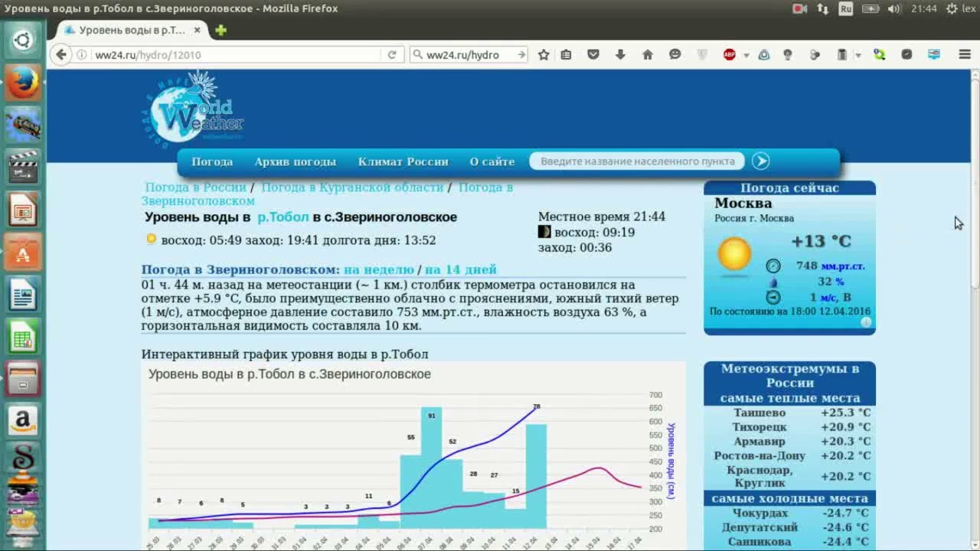Go to the Firefox home page icon
This screenshot has width=980, height=551.
[648, 55]
